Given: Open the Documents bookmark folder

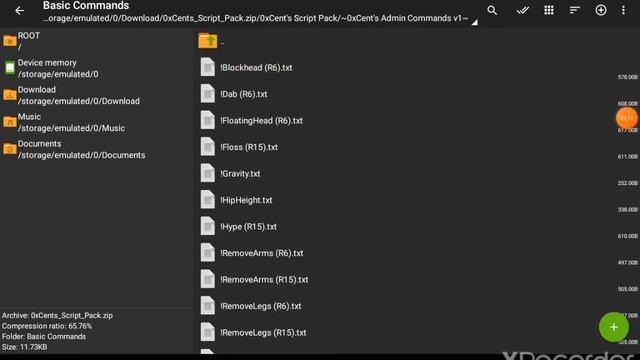Looking at the screenshot, I should tap(96, 149).
